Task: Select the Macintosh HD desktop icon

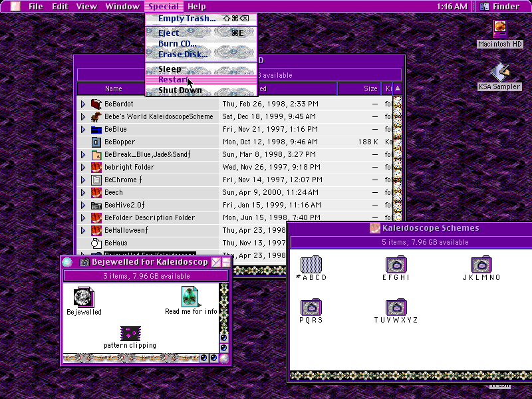Action: tap(500, 29)
